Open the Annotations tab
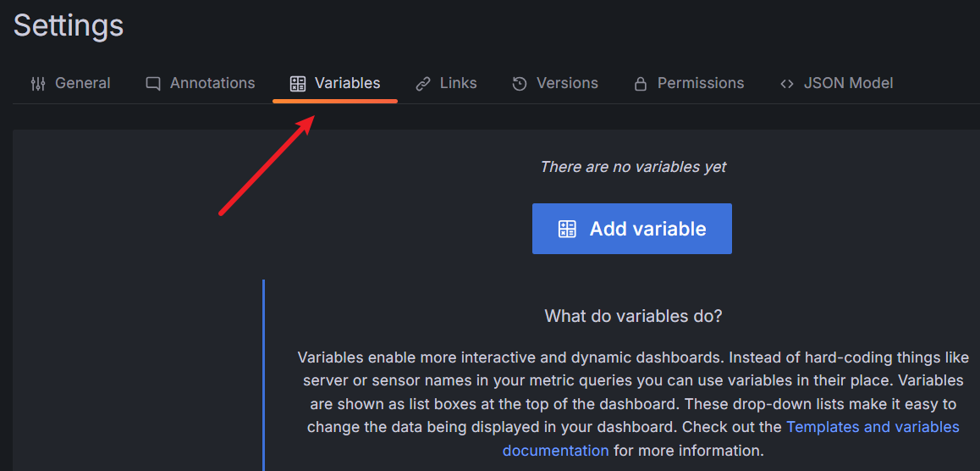 (x=212, y=83)
